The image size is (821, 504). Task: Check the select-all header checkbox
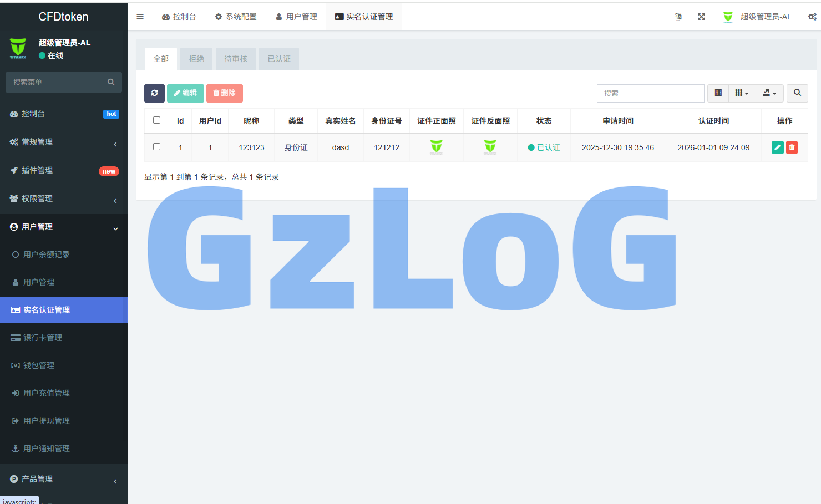pyautogui.click(x=156, y=120)
